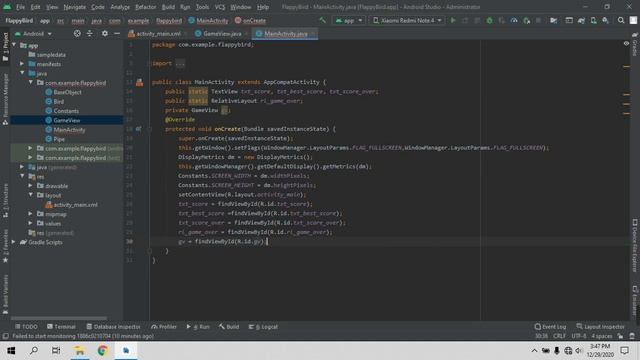Open the VCS menu
The height and width of the screenshot is (360, 640).
220,7
